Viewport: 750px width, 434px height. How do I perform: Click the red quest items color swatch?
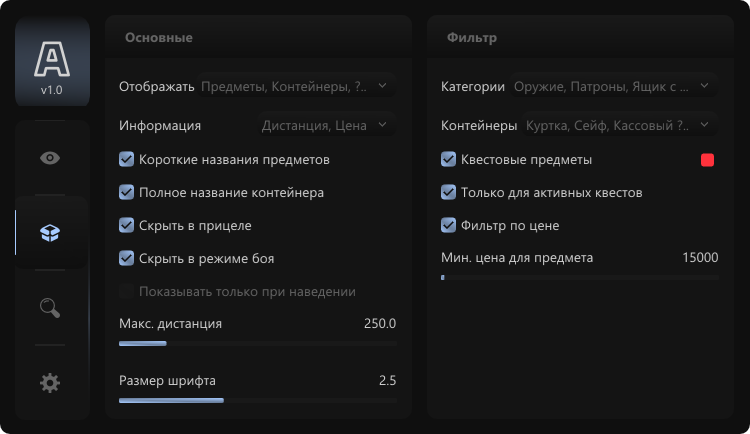click(x=707, y=160)
